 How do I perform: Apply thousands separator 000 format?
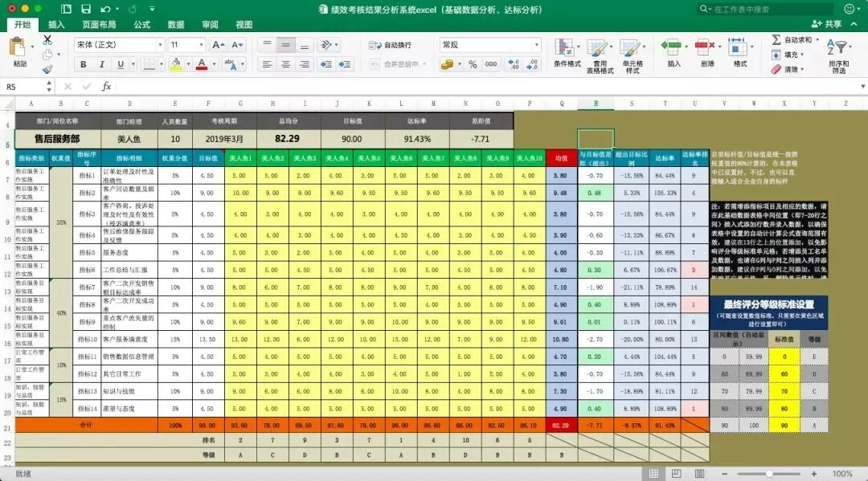491,65
